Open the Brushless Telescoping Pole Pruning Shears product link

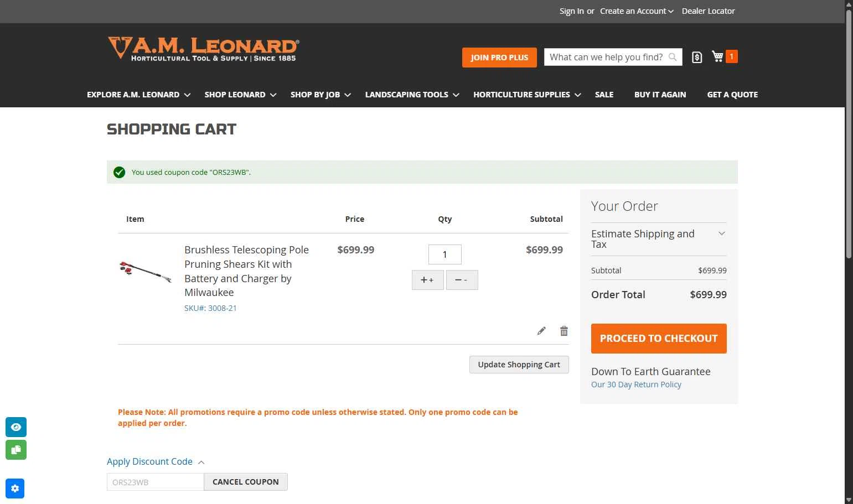coord(246,271)
